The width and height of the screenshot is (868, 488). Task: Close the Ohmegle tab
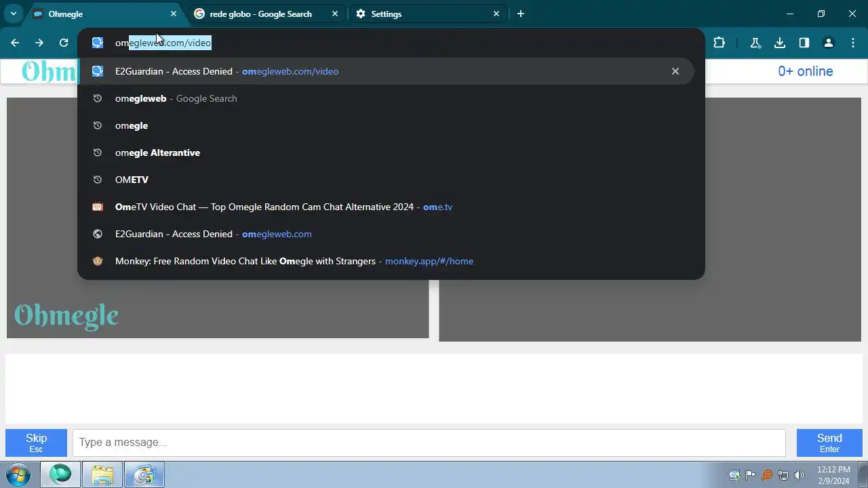click(x=174, y=14)
